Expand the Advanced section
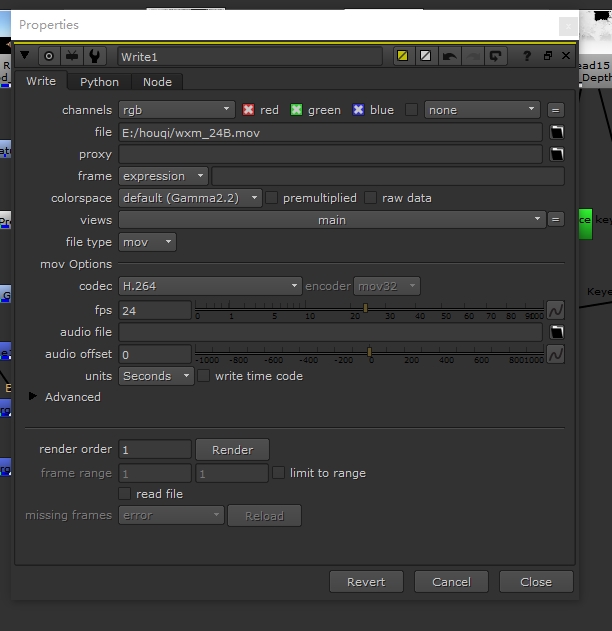 click(x=33, y=396)
